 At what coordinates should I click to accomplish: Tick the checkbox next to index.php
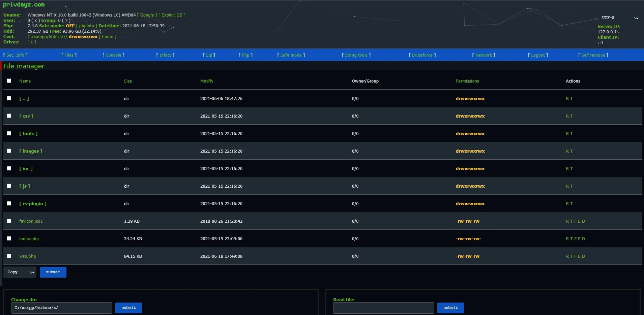tap(9, 239)
